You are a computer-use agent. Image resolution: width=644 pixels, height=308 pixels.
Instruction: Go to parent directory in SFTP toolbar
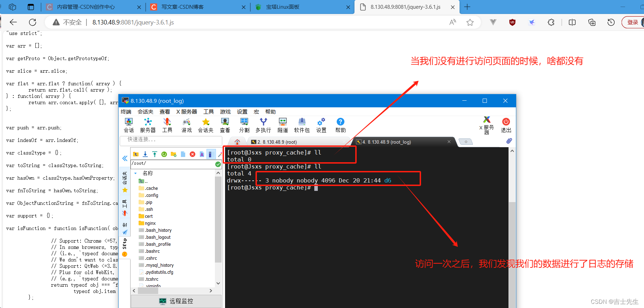(136, 154)
